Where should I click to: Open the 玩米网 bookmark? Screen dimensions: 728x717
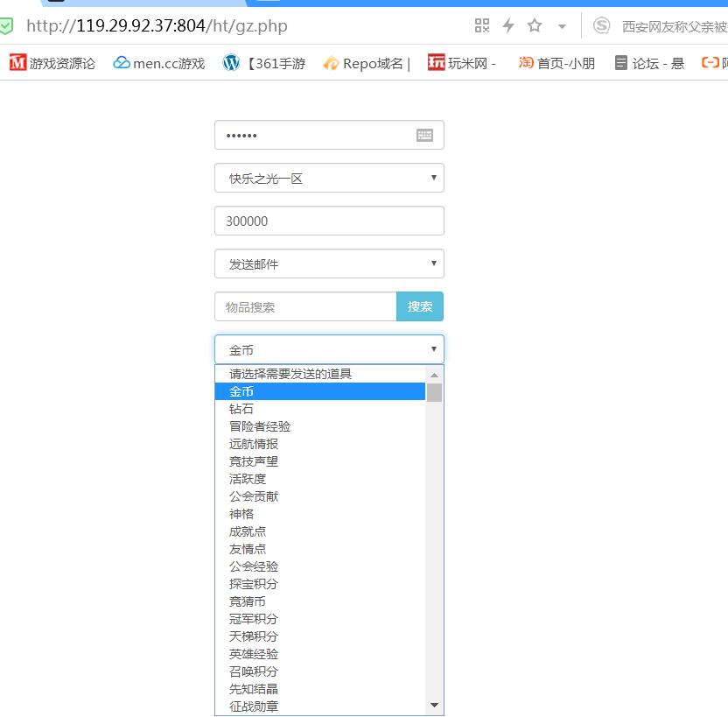(x=462, y=63)
